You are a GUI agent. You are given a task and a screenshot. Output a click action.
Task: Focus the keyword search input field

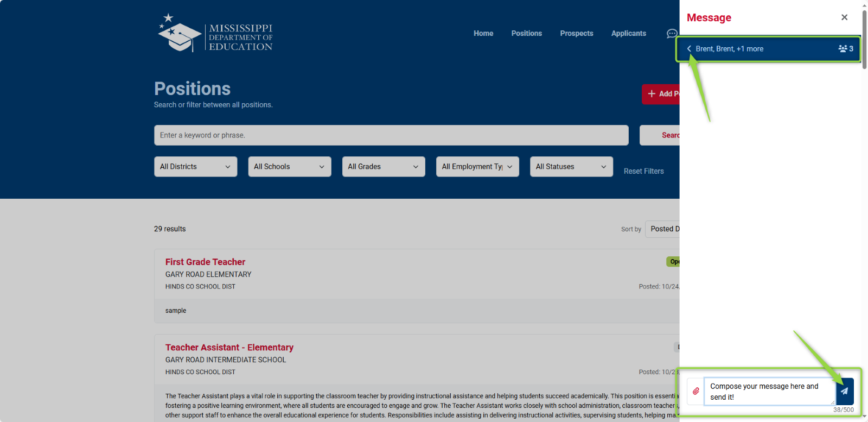point(391,135)
